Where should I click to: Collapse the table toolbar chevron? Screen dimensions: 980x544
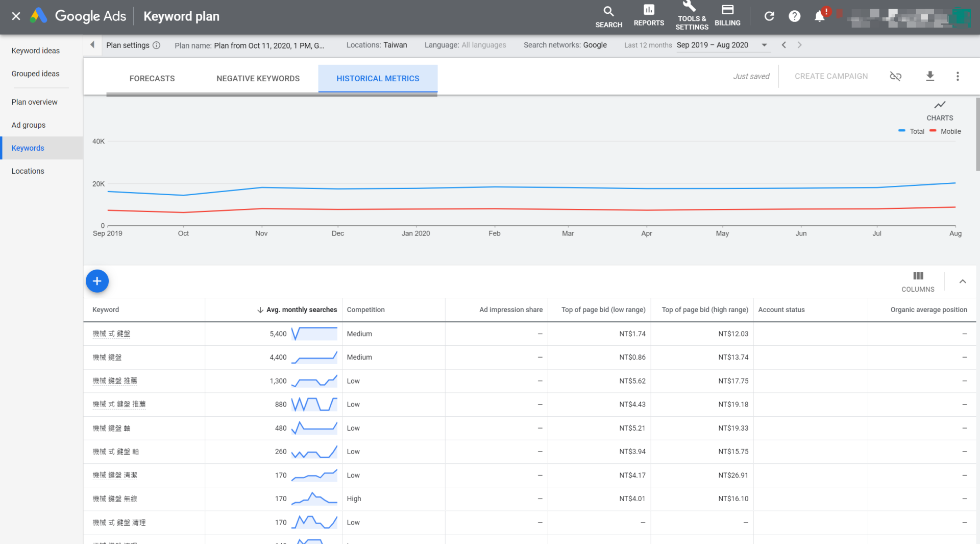click(963, 281)
